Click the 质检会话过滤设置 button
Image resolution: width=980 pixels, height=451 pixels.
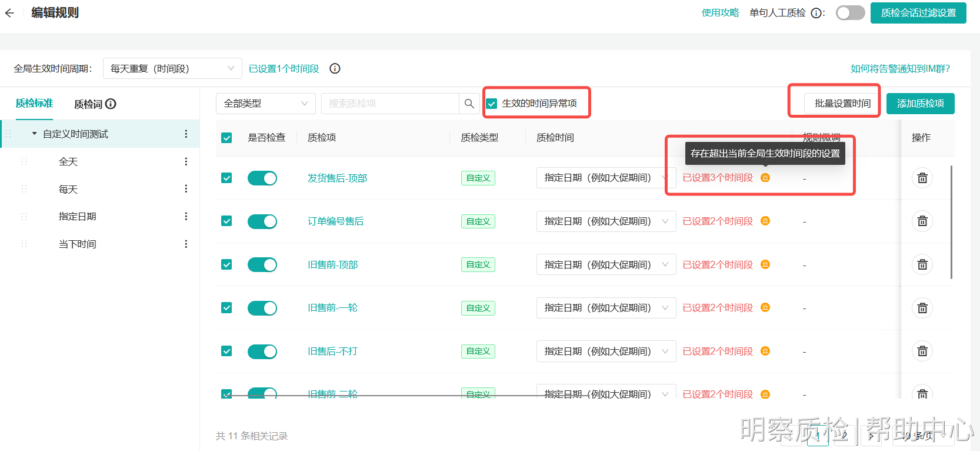click(918, 13)
